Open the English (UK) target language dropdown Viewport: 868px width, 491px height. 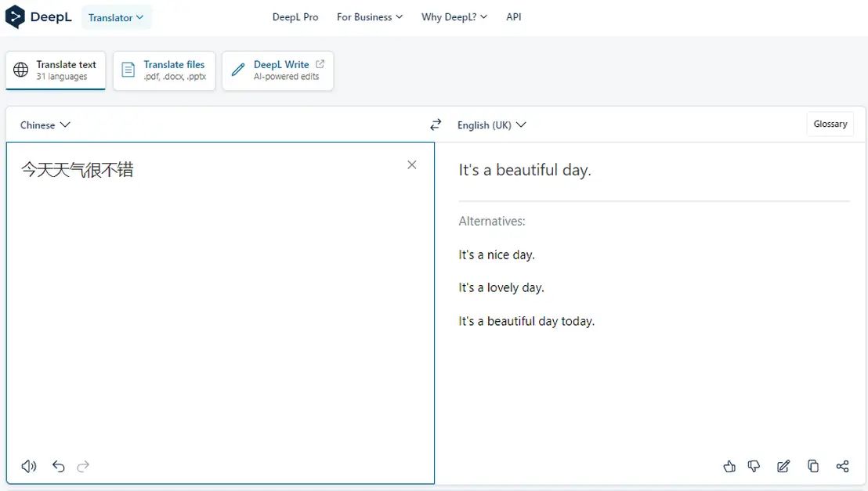point(491,125)
